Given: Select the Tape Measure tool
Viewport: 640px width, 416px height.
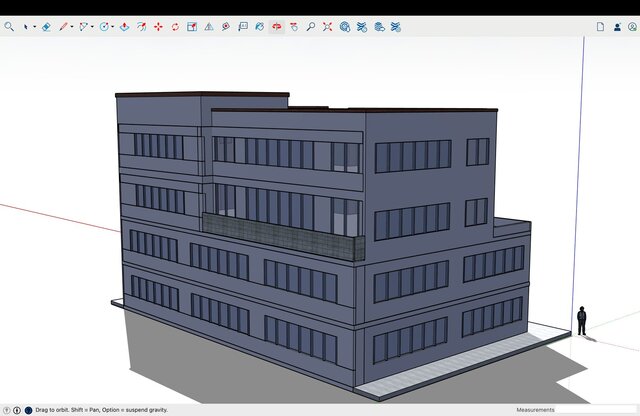Looking at the screenshot, I should [x=209, y=27].
